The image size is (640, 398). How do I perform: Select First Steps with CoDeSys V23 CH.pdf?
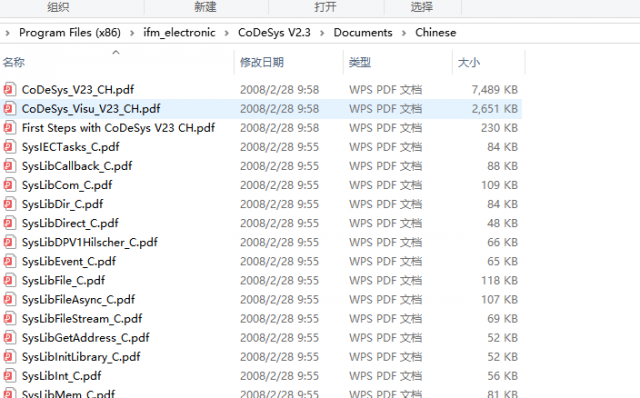pyautogui.click(x=118, y=128)
